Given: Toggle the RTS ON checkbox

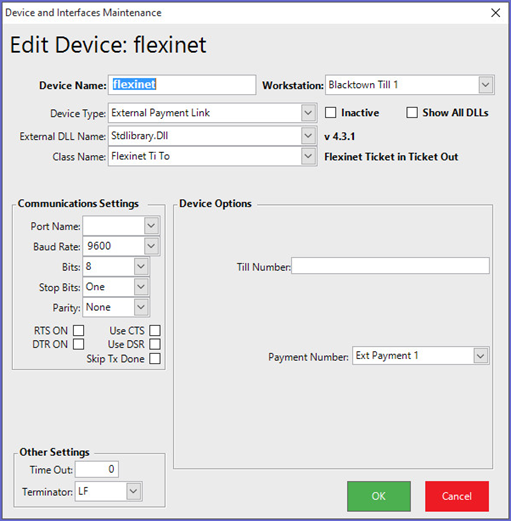Looking at the screenshot, I should (x=79, y=331).
